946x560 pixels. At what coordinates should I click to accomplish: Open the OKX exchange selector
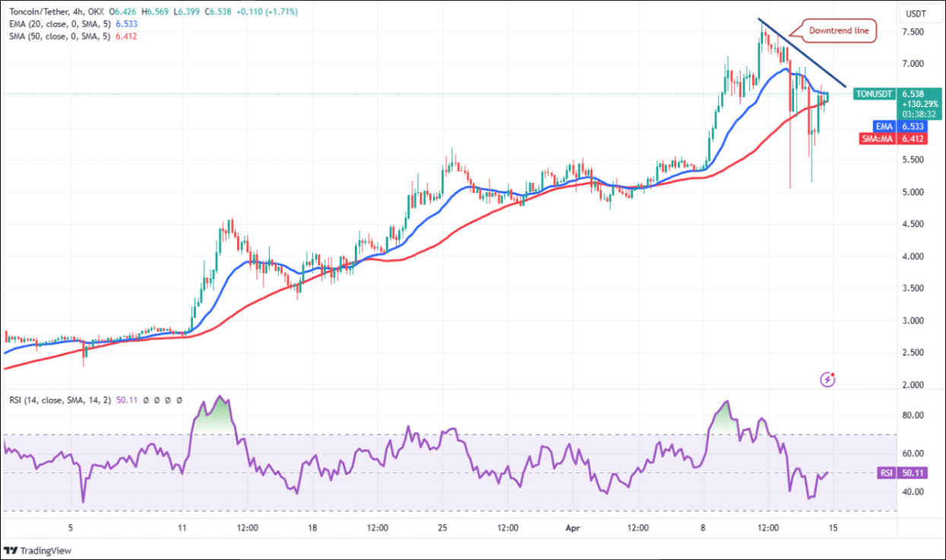96,13
